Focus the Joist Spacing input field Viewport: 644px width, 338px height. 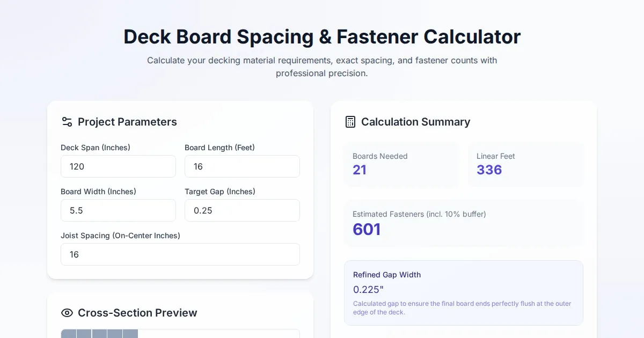click(180, 254)
